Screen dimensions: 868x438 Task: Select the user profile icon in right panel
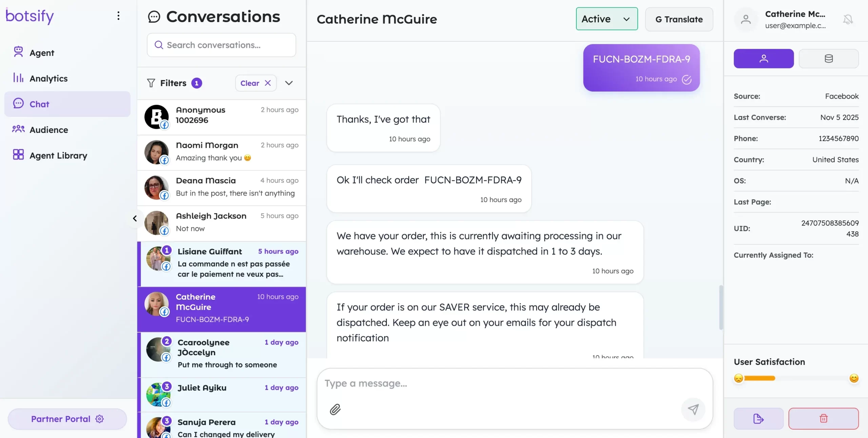coord(764,58)
